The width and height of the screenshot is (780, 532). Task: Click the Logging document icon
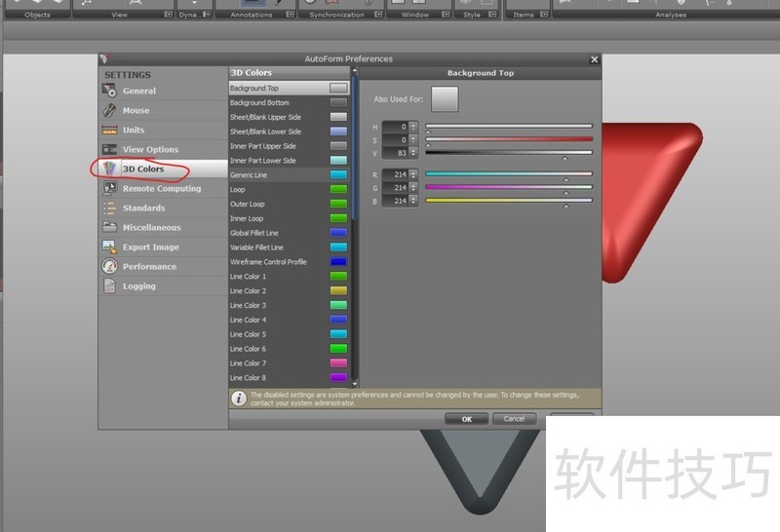click(109, 285)
